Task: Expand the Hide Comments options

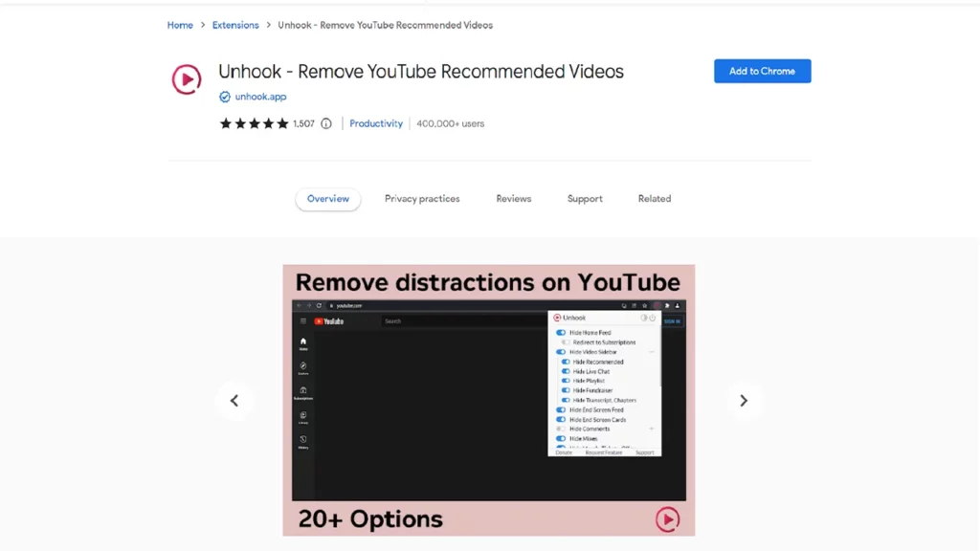Action: [652, 430]
